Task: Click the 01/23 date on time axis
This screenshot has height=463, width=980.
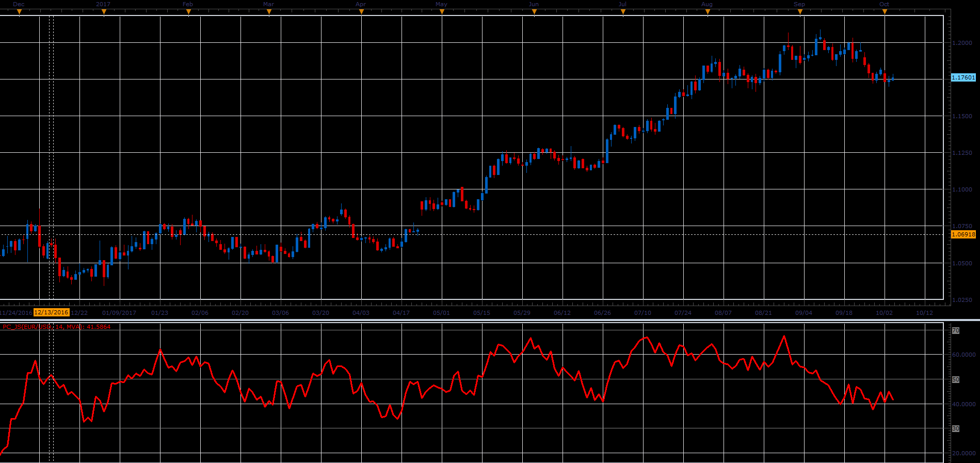Action: 159,313
